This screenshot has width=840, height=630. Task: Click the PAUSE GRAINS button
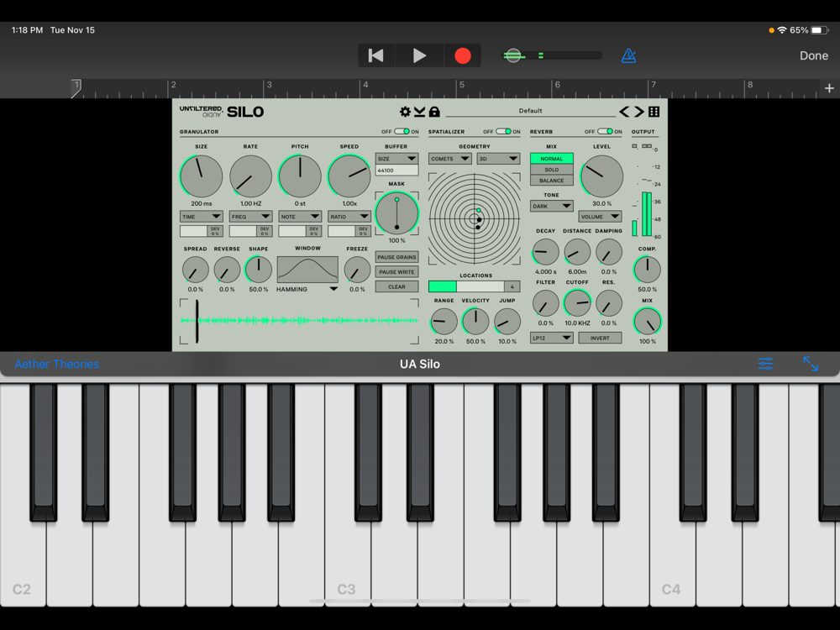(396, 257)
